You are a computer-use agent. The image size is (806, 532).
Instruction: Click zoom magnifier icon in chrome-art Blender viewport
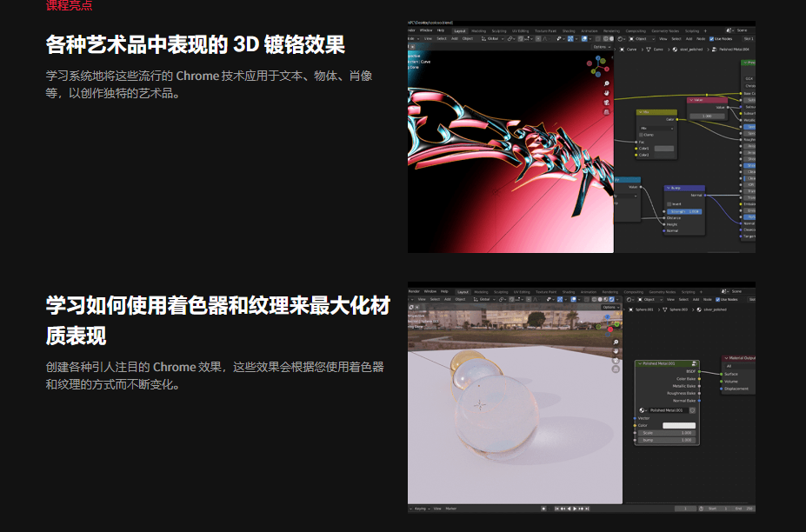coord(607,83)
